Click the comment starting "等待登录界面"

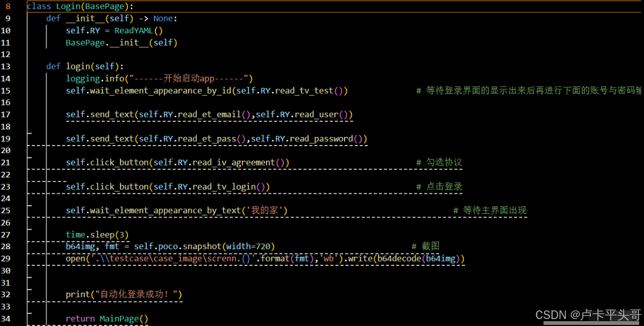(528, 91)
